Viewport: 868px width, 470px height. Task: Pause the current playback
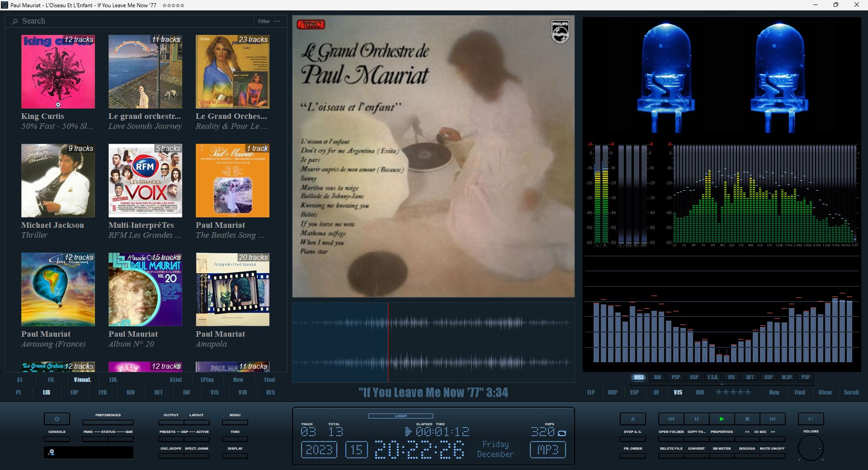[x=696, y=419]
